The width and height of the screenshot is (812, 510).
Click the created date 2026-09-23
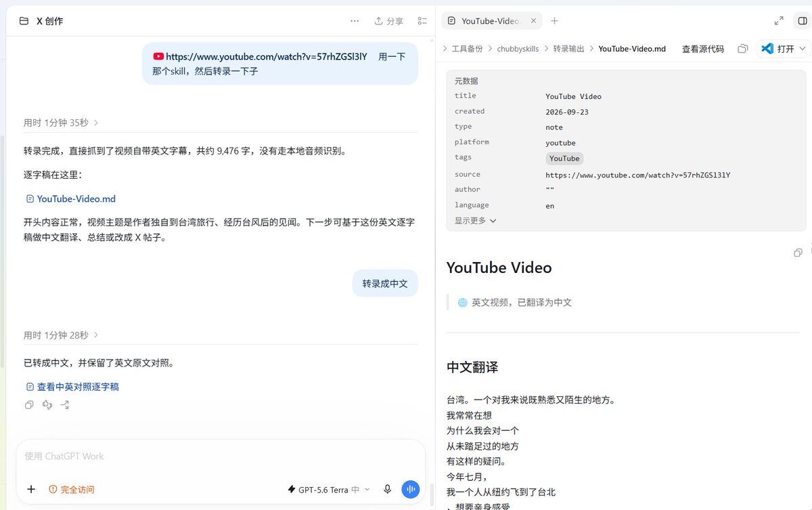567,112
